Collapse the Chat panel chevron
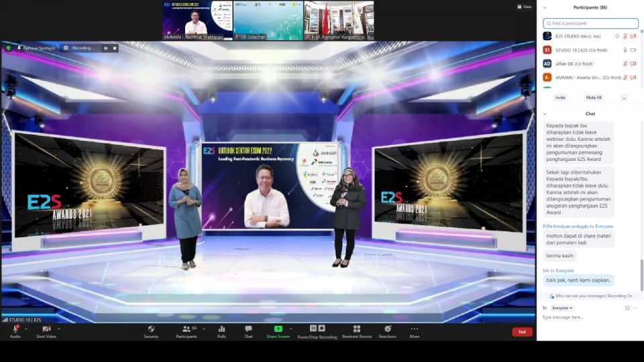 [544, 114]
